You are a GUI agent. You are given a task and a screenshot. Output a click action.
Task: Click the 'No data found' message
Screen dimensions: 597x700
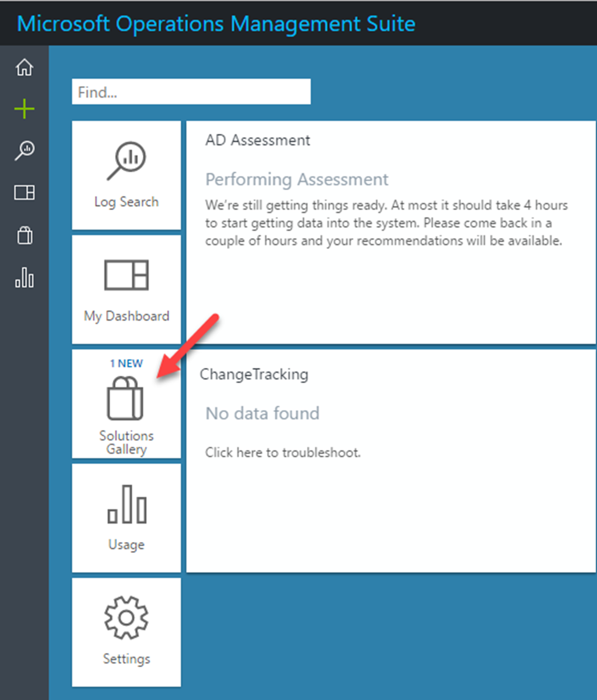point(262,413)
